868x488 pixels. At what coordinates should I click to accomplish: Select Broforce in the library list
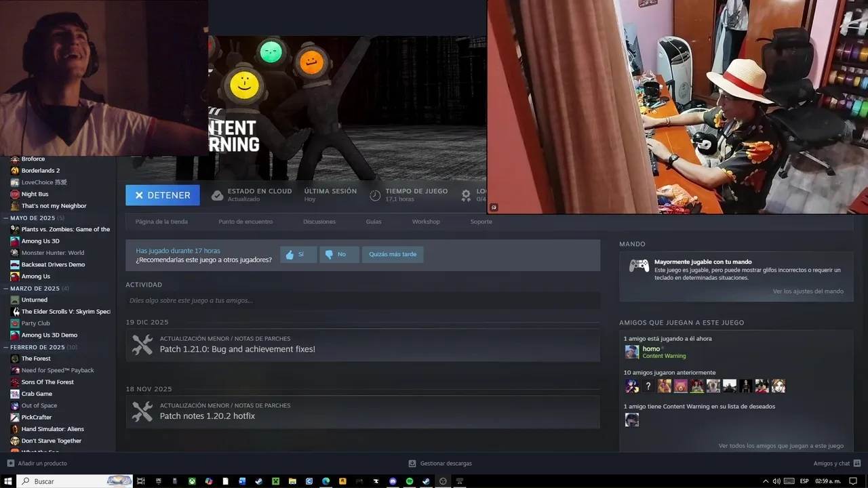click(x=33, y=159)
